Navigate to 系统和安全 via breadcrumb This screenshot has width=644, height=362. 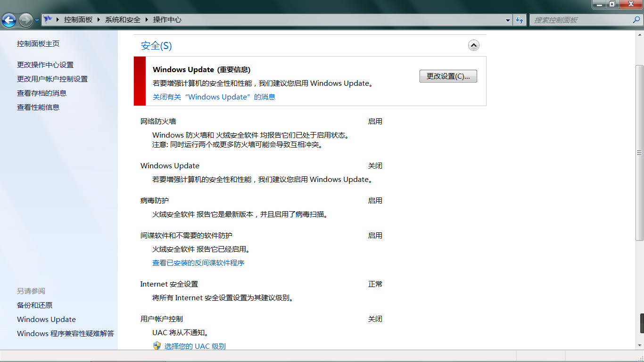click(123, 20)
